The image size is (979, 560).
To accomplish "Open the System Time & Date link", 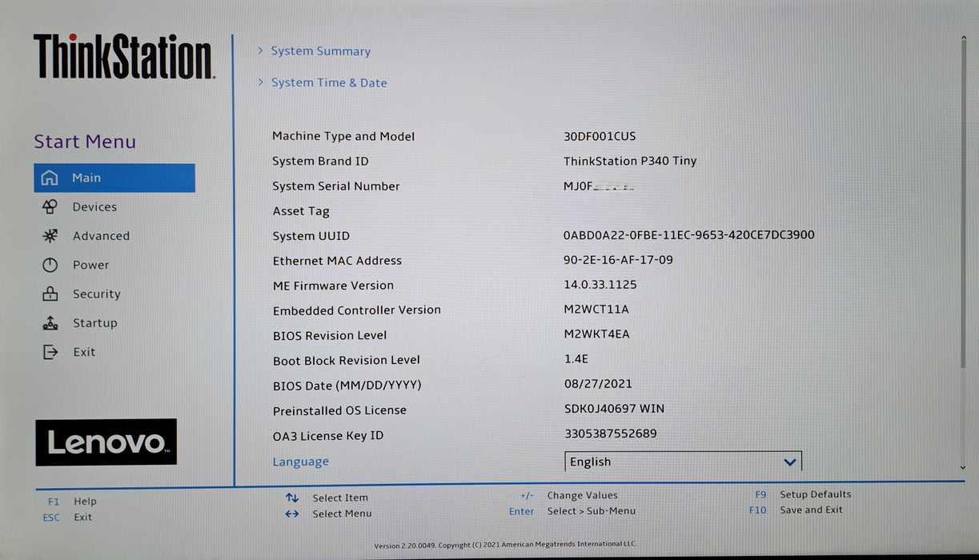I will click(329, 82).
